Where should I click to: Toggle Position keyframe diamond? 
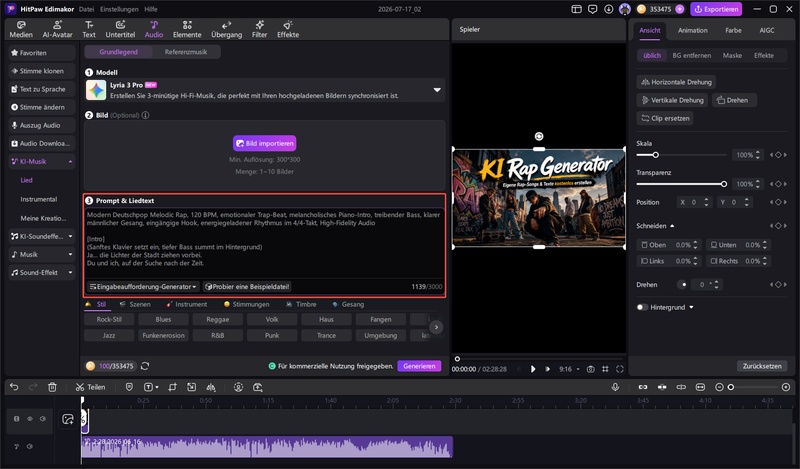[778, 202]
